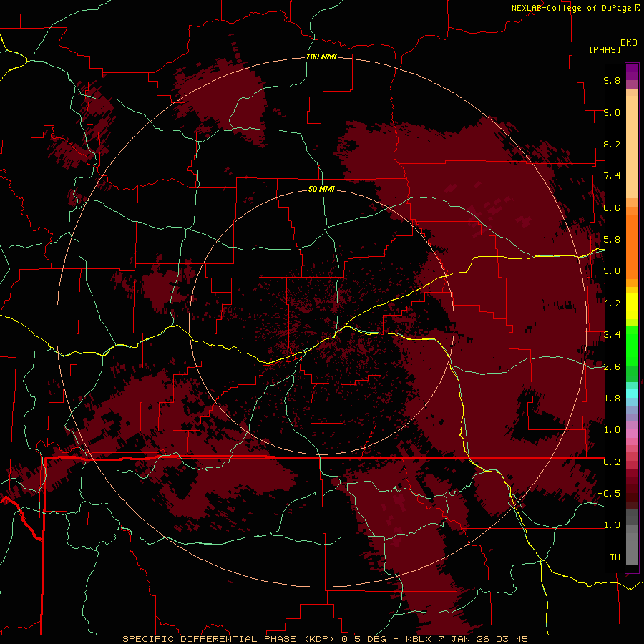The width and height of the screenshot is (644, 644).
Task: Pick the bright green band on the color bar
Action: point(632,345)
